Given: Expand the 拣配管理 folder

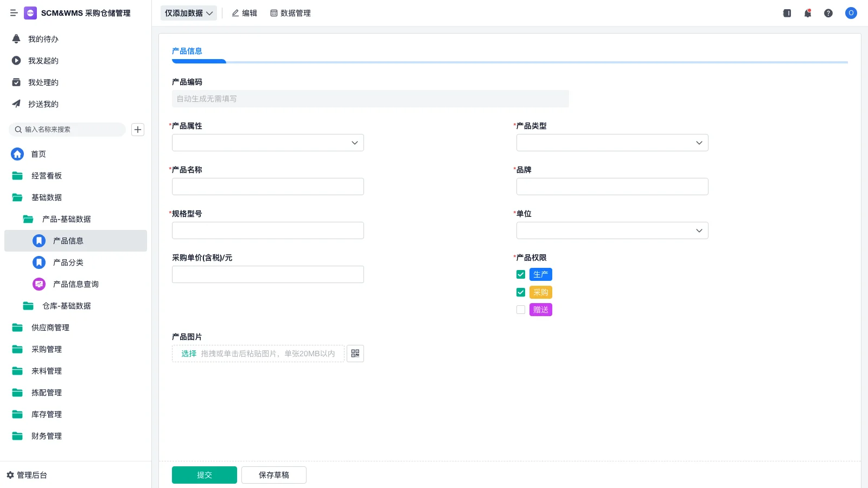Looking at the screenshot, I should pos(75,393).
